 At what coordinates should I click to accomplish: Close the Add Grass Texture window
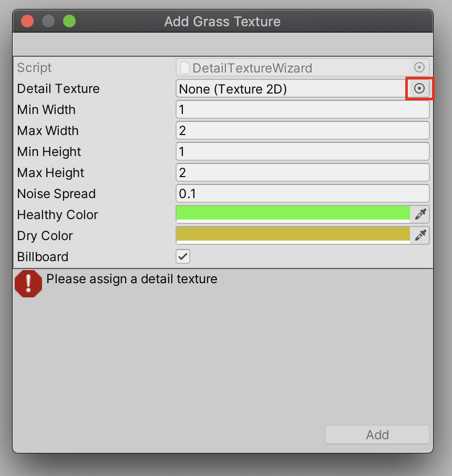(x=27, y=22)
